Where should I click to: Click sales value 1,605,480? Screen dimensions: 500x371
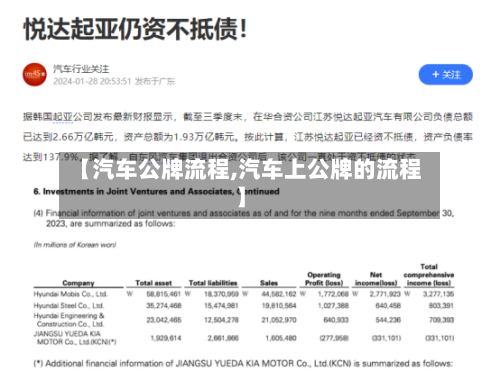(x=281, y=338)
